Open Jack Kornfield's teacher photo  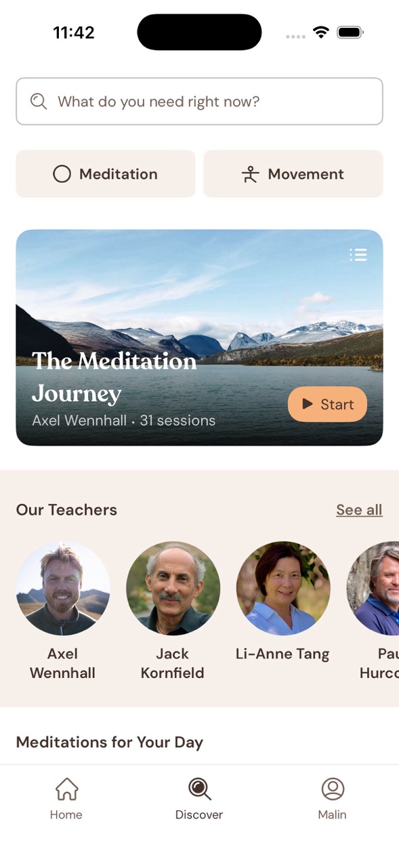173,589
